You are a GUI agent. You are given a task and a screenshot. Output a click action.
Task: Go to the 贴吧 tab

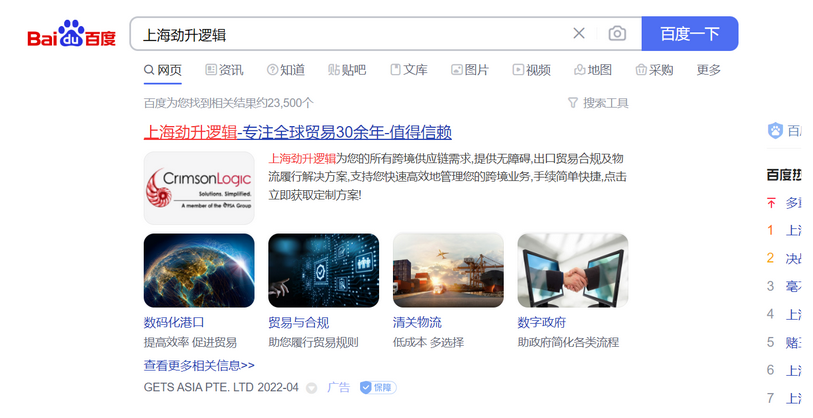point(347,70)
